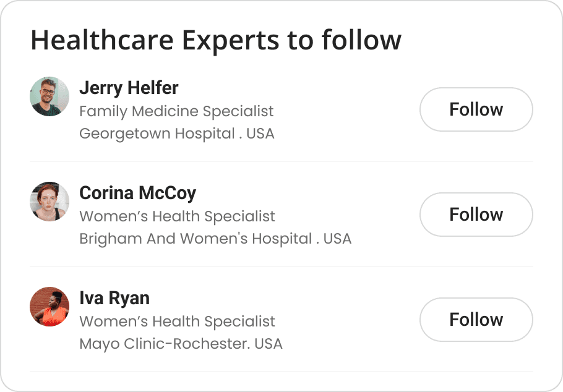Click USA label in Jerry Helfer's row

point(260,134)
